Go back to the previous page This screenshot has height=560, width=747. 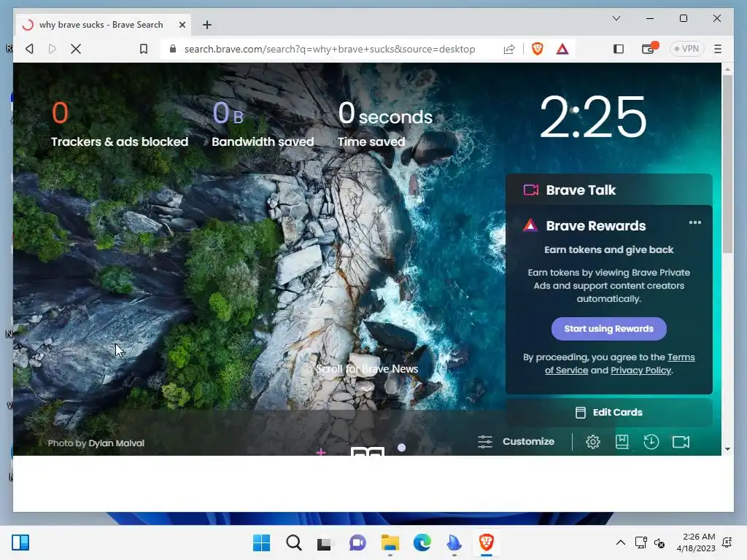(29, 49)
